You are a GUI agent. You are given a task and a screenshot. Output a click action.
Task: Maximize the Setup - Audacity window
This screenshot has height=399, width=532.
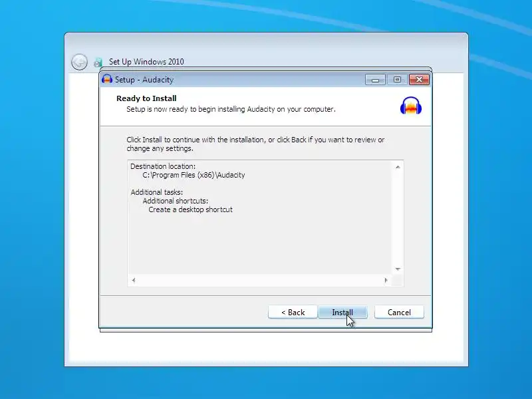point(397,80)
